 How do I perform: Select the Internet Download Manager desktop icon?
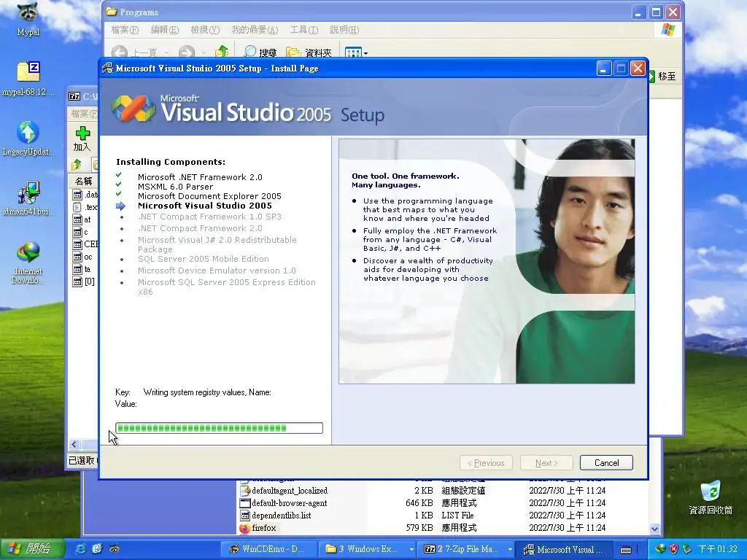[x=28, y=262]
